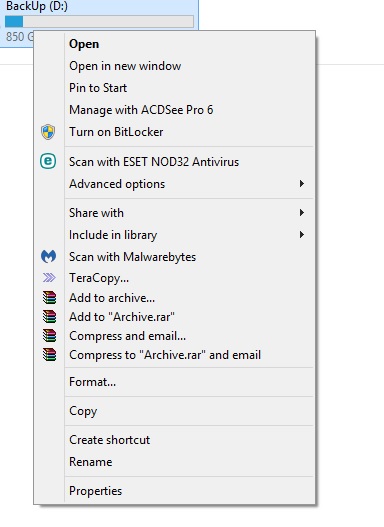Image resolution: width=384 pixels, height=527 pixels.
Task: Click the ESET NOD32 antivirus icon
Action: tap(48, 161)
